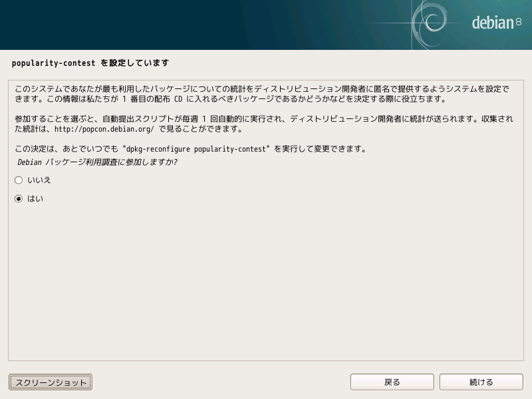Viewport: 532px width, 399px height.
Task: Capture a screenshot of this installer screen
Action: tap(50, 382)
